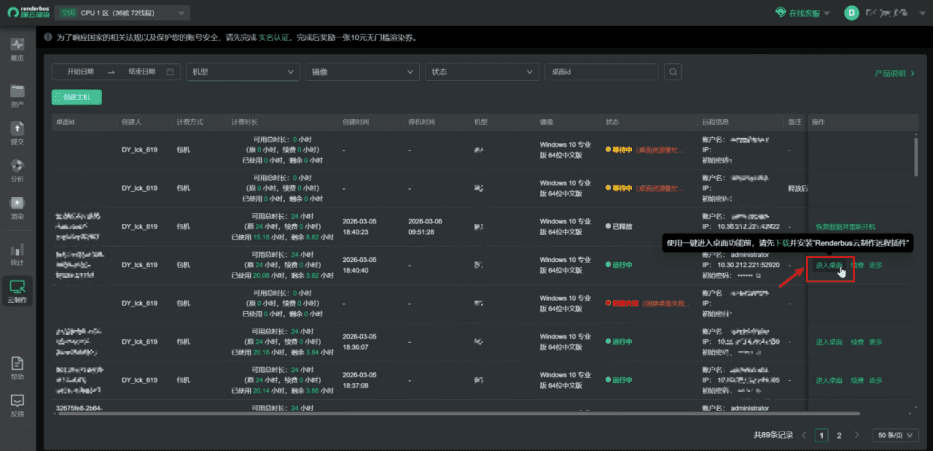The image size is (934, 451).
Task: Click the 实名认证 verification link
Action: click(273, 37)
